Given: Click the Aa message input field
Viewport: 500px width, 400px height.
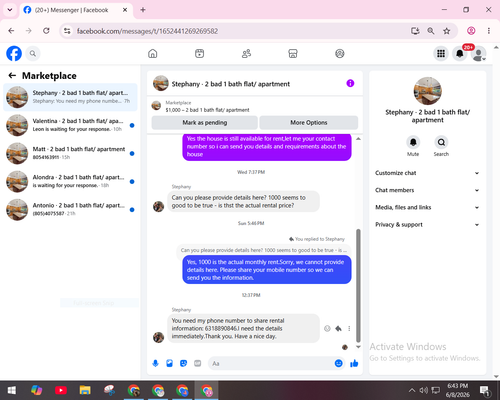Looking at the screenshot, I should pyautogui.click(x=270, y=363).
